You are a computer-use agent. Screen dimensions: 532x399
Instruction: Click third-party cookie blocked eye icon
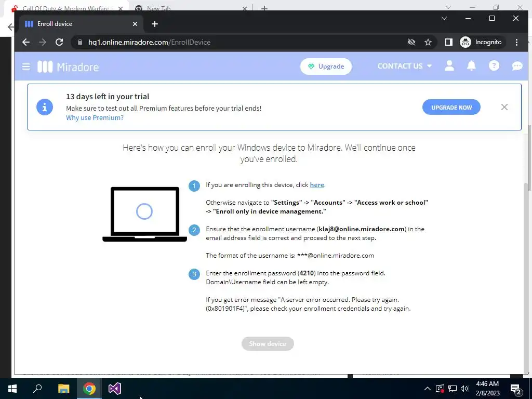click(x=411, y=42)
